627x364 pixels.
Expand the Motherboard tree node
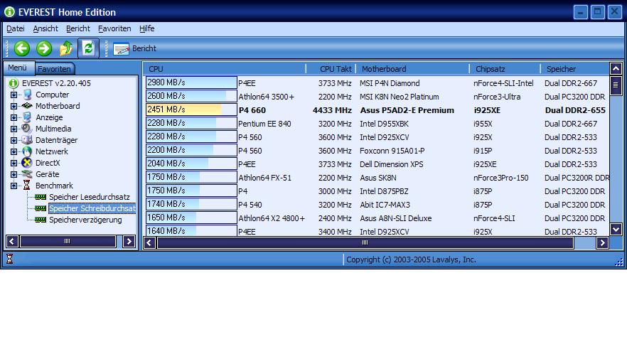coord(14,106)
